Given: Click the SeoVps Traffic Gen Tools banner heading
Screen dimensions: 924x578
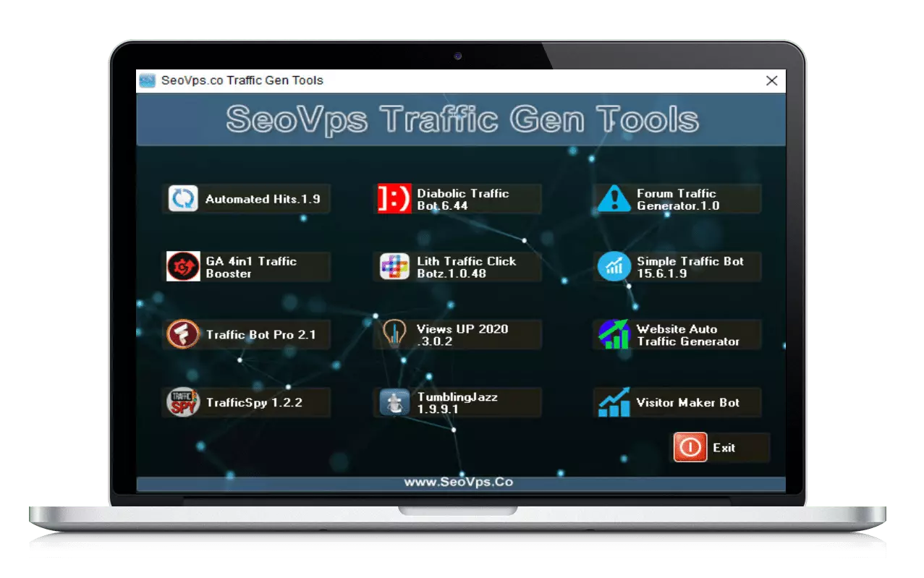Looking at the screenshot, I should [462, 119].
